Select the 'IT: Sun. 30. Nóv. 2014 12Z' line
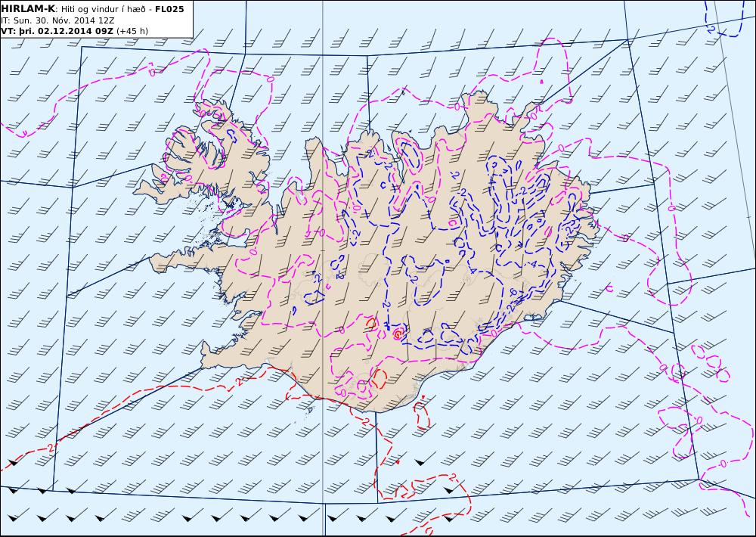The height and width of the screenshot is (537, 756). coord(57,20)
